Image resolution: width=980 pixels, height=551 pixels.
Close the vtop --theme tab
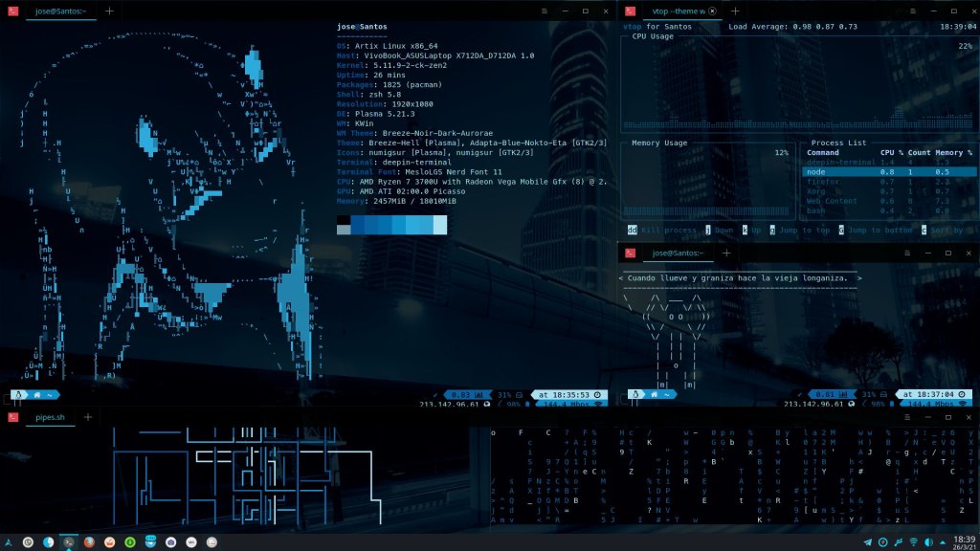(712, 11)
